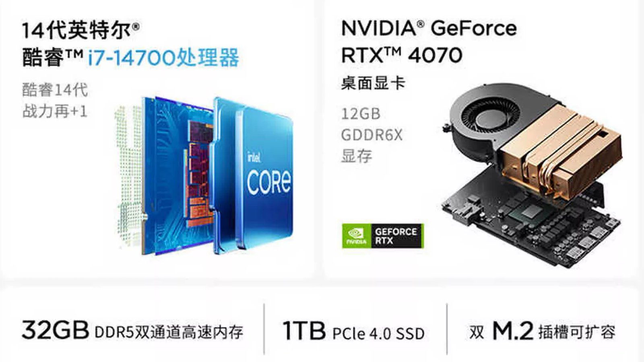Click the RTX 4070 title text
This screenshot has height=362, width=644.
coord(402,55)
